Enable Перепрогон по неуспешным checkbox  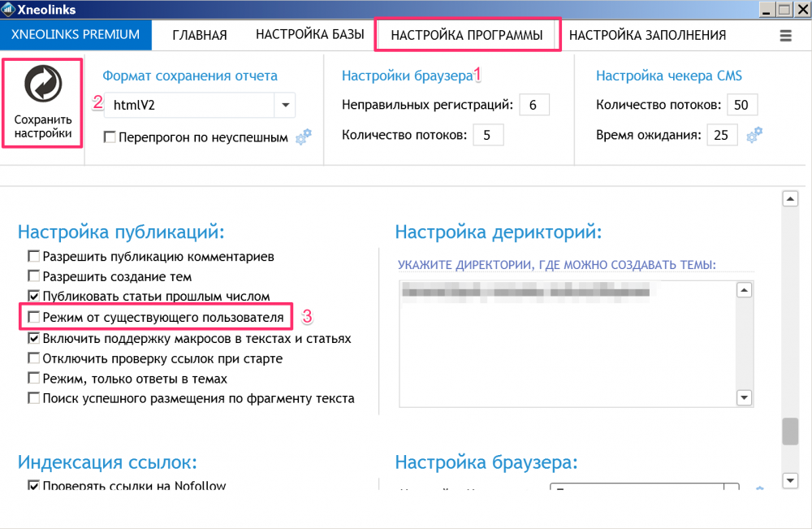coord(110,137)
